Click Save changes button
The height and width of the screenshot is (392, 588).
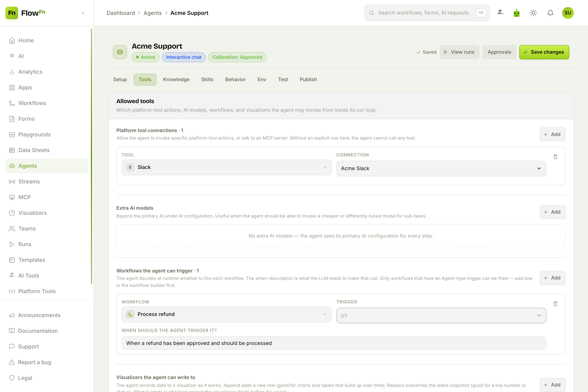tap(544, 52)
